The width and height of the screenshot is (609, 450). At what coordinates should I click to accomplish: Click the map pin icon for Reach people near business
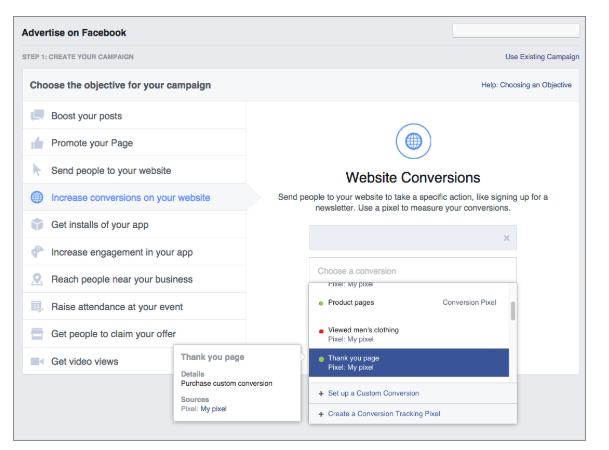(37, 279)
